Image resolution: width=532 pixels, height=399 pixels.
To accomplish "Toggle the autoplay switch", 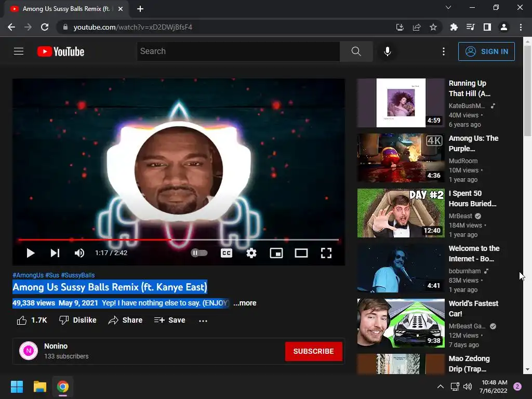I will pos(199,253).
